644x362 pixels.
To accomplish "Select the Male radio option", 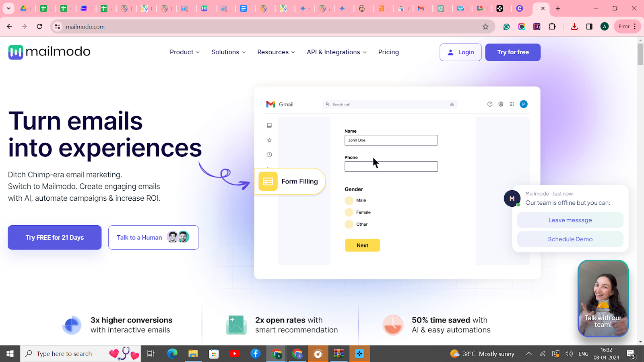I will [x=349, y=200].
